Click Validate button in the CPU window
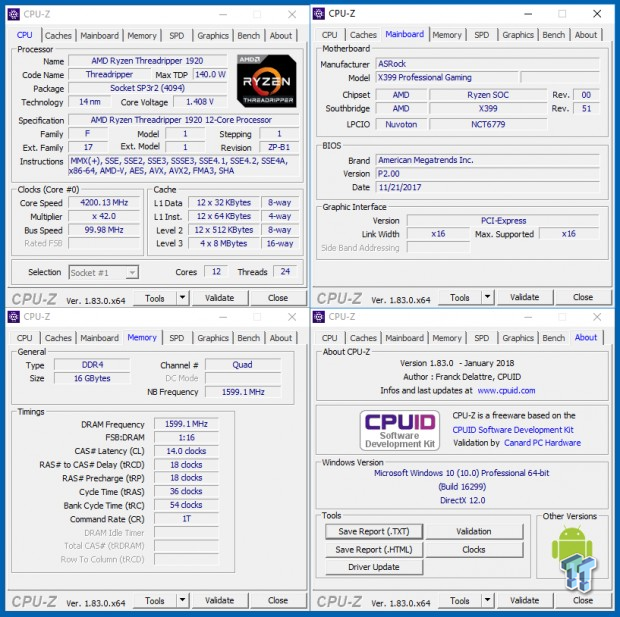Viewport: 620px width, 617px height. (x=219, y=298)
